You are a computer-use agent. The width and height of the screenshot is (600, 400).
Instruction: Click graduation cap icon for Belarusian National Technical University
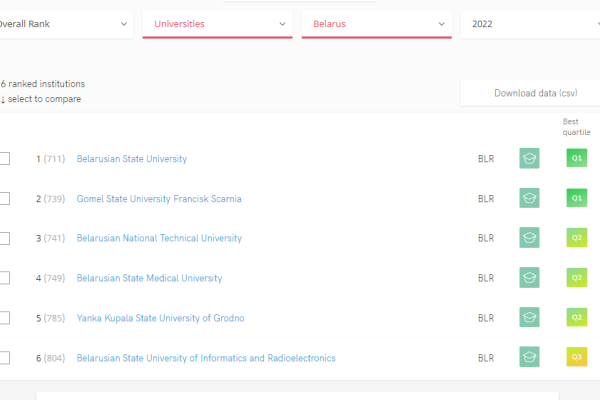point(529,238)
